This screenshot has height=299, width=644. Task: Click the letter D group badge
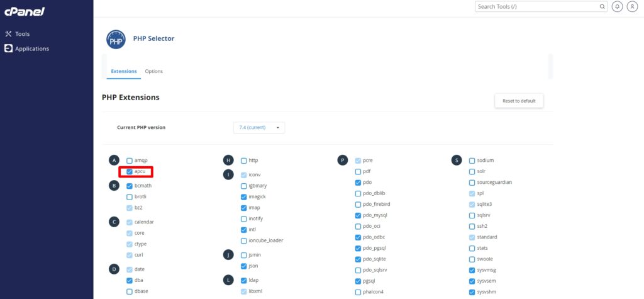[x=114, y=269]
